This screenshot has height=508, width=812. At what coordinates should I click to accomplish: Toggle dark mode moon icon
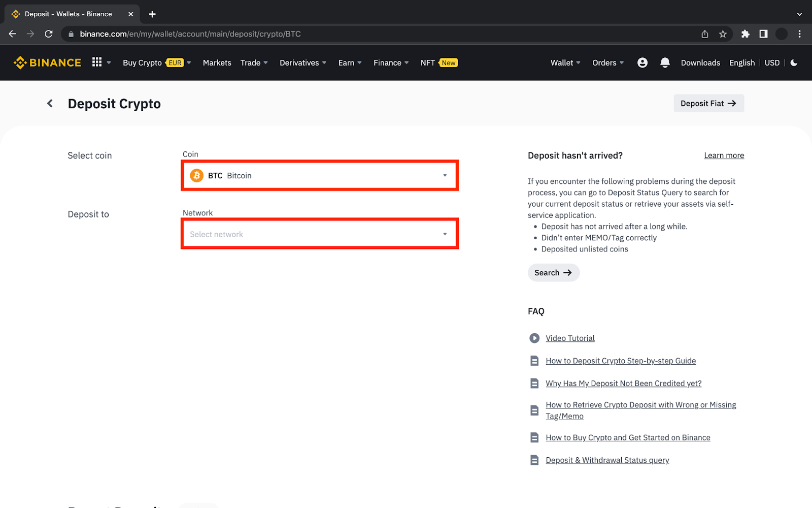794,62
